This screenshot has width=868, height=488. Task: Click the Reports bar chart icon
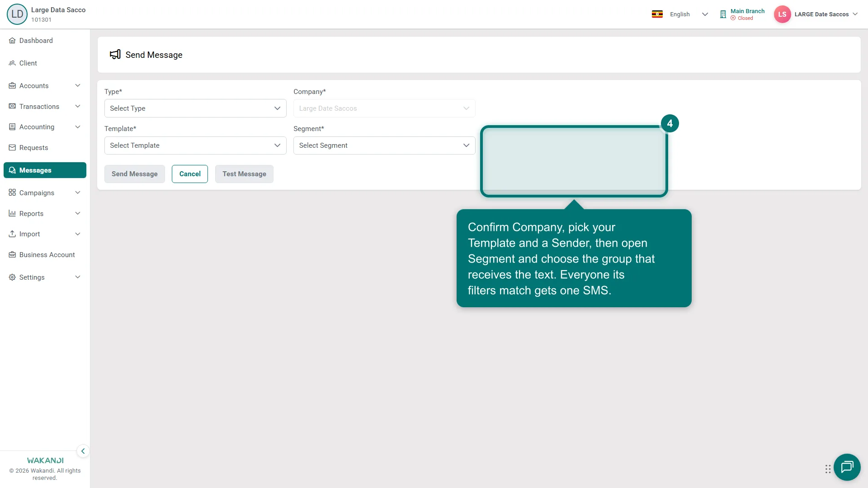pos(12,214)
